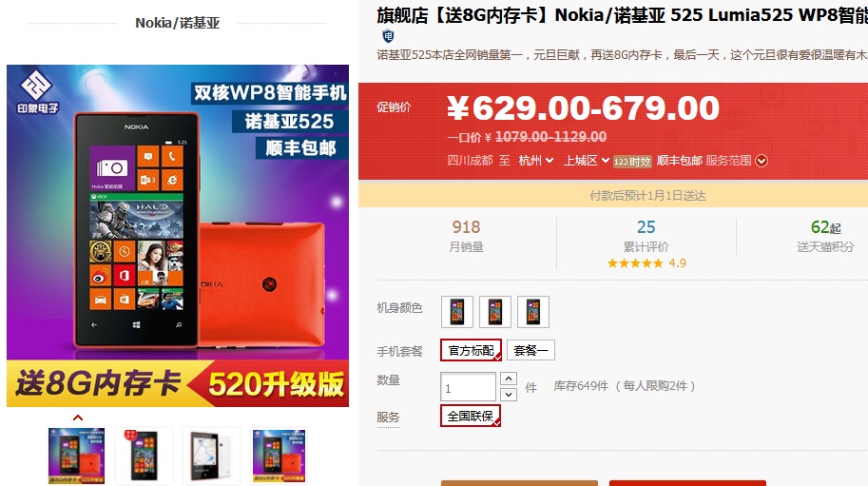Open the 杭州 city dropdown

[536, 161]
